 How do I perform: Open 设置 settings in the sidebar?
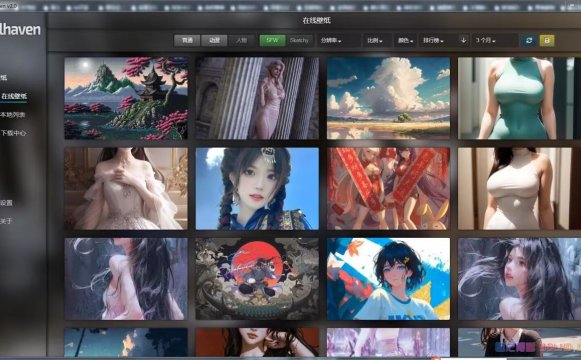pyautogui.click(x=7, y=203)
